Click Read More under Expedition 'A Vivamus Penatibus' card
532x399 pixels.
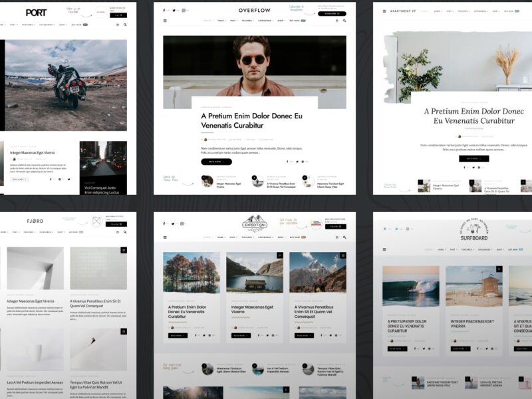click(x=304, y=336)
